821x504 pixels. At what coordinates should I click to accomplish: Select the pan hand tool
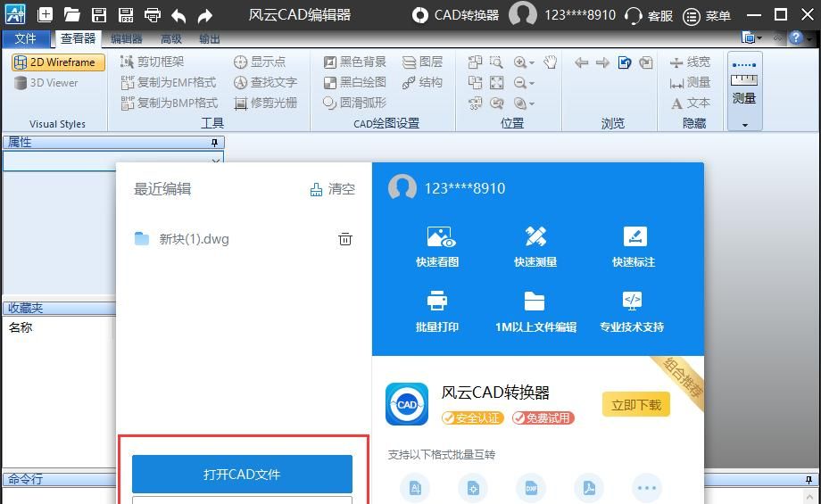[x=550, y=62]
